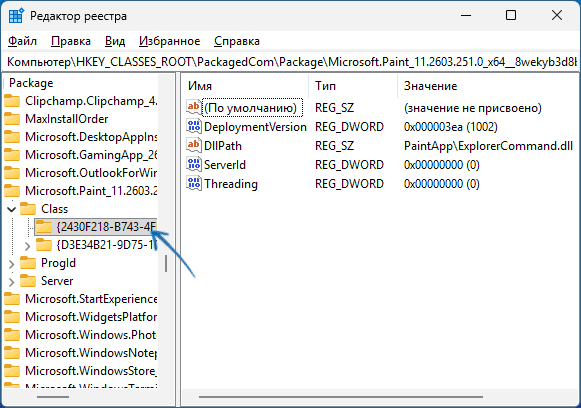Viewport: 581px width, 408px height.
Task: Click the Microsoft.OutlookForWindows folder icon
Action: tap(12, 173)
